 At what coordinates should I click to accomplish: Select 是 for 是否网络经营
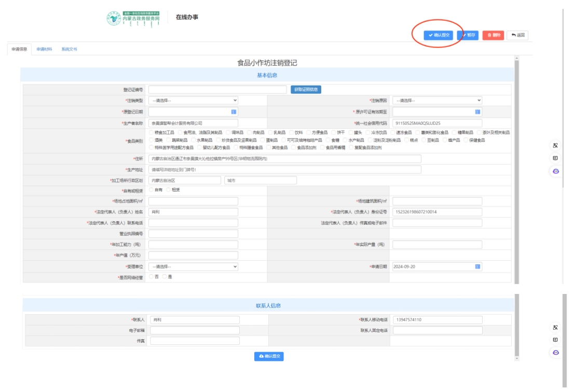coord(165,277)
